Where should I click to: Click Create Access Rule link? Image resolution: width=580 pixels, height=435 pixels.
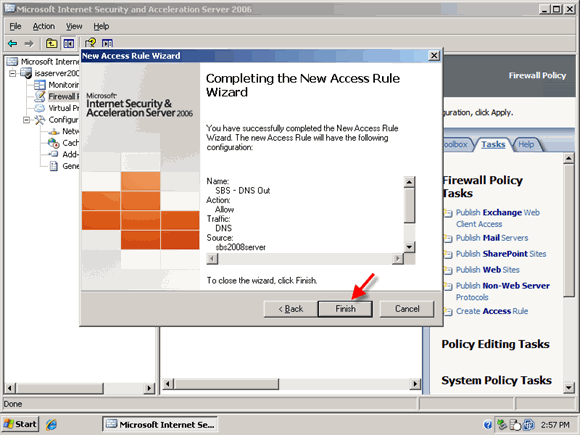point(492,311)
